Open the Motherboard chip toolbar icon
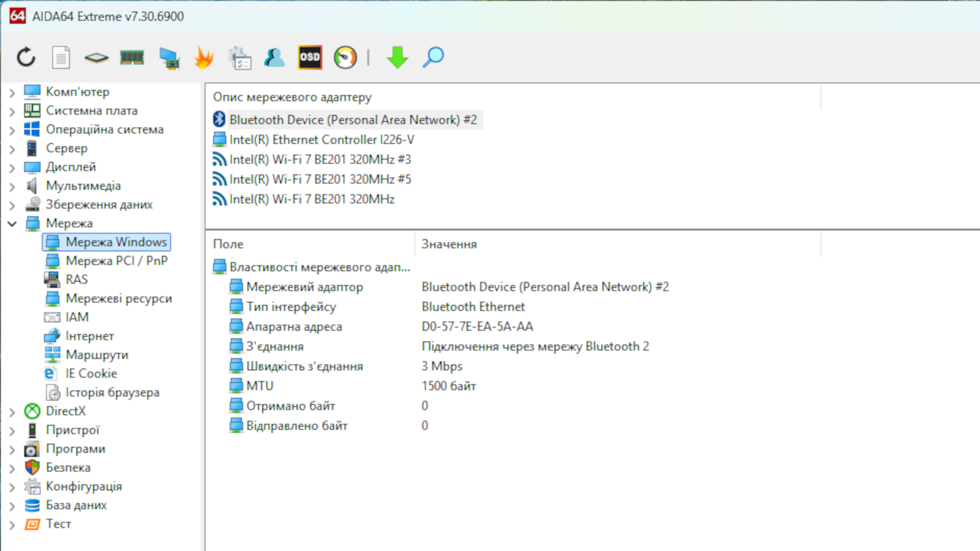Viewport: 980px width, 551px height. pyautogui.click(x=96, y=58)
